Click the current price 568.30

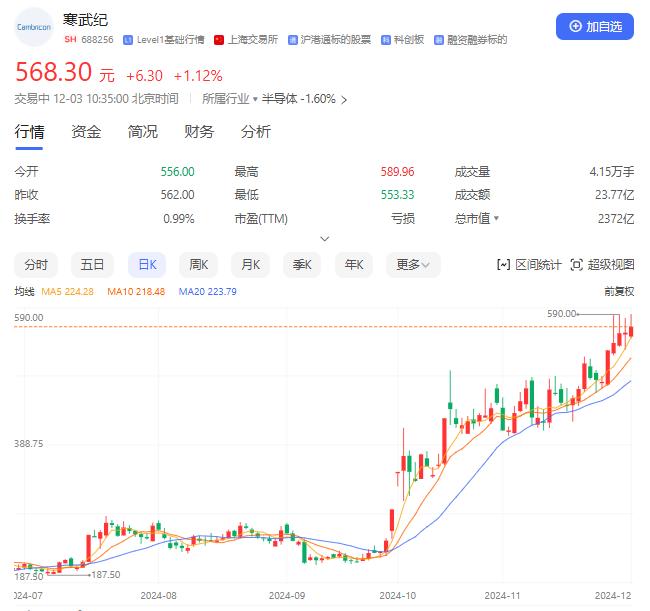tap(53, 72)
